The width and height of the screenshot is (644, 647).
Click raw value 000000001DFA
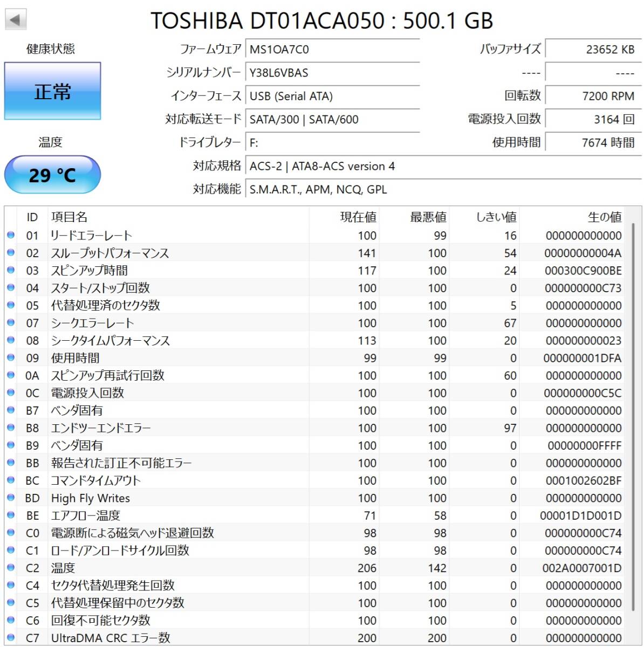pyautogui.click(x=583, y=358)
